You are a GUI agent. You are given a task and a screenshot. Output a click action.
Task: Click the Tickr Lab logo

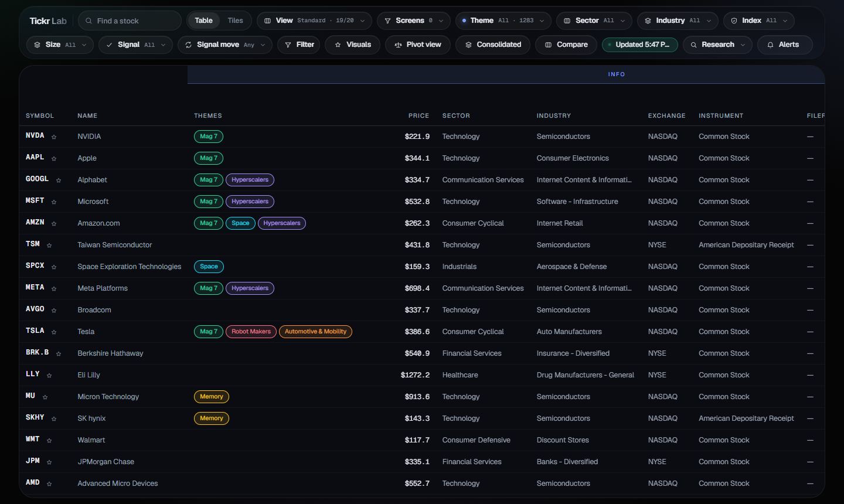pyautogui.click(x=48, y=21)
